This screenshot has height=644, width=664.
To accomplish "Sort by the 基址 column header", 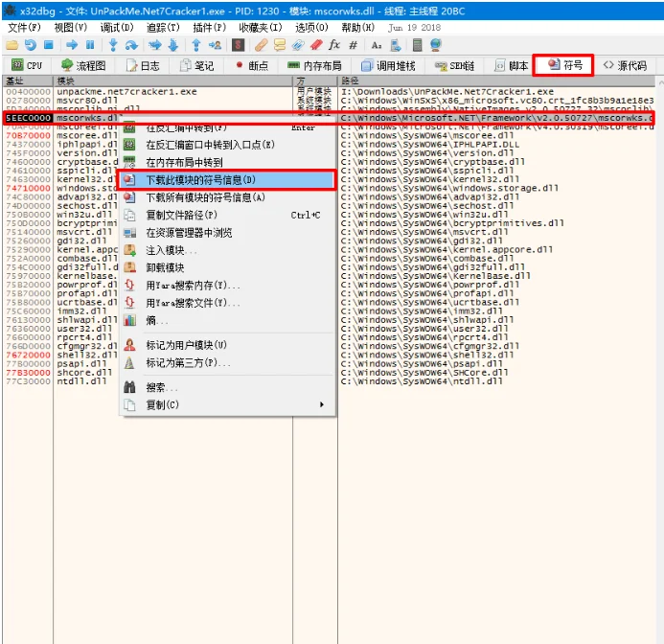I will [x=28, y=80].
